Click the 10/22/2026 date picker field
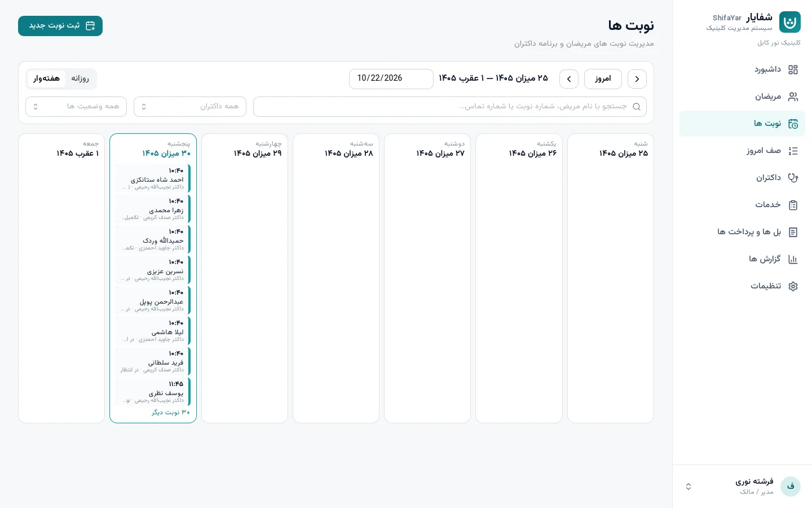Screen dimensions: 812x508 pyautogui.click(x=391, y=79)
